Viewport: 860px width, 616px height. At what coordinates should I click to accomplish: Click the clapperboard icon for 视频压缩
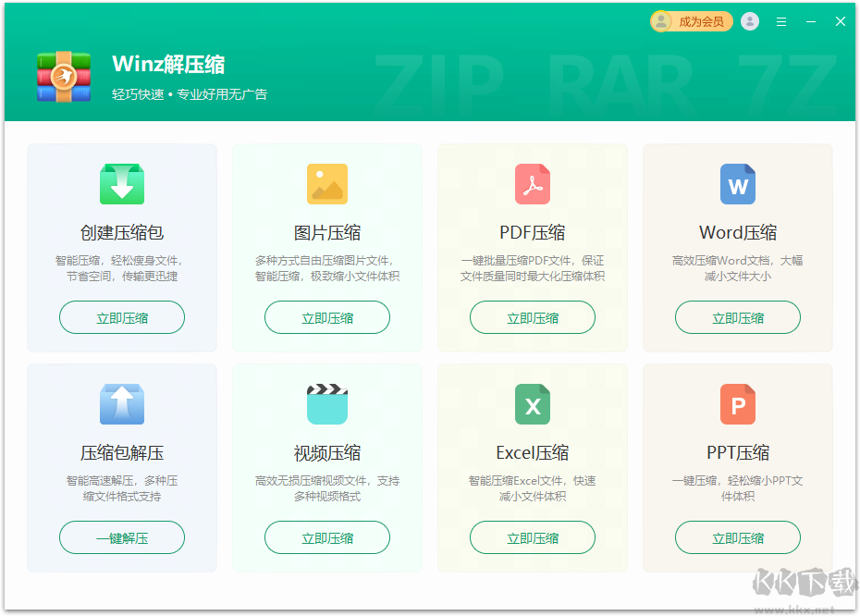[327, 404]
